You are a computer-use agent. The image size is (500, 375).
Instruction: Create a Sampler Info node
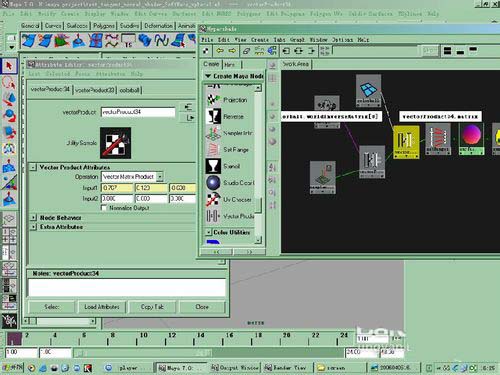[229, 133]
